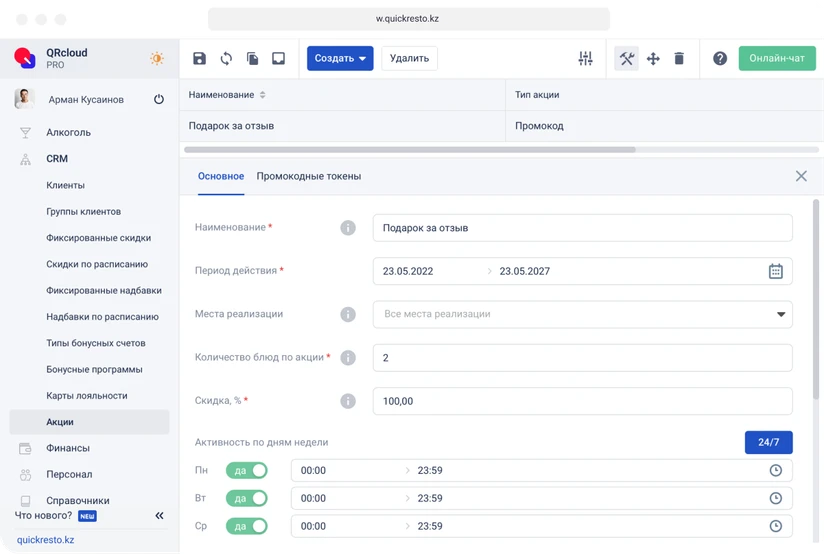Click the Удалить button

pyautogui.click(x=409, y=59)
